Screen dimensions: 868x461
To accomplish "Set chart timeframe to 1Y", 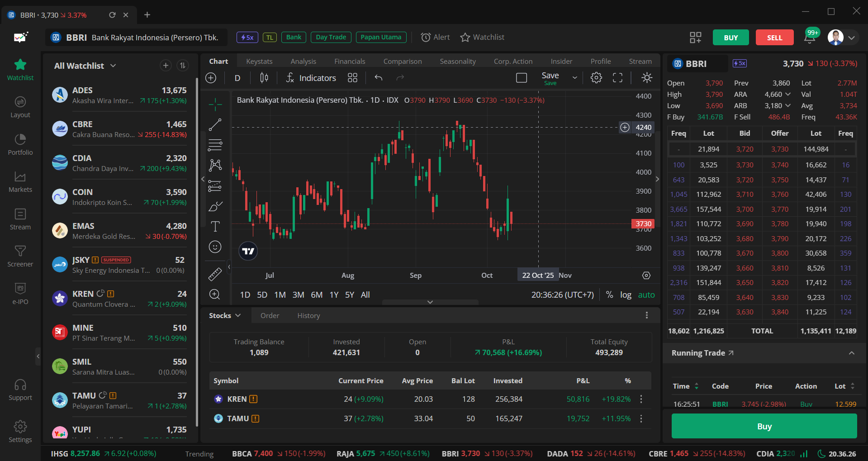I will point(333,295).
